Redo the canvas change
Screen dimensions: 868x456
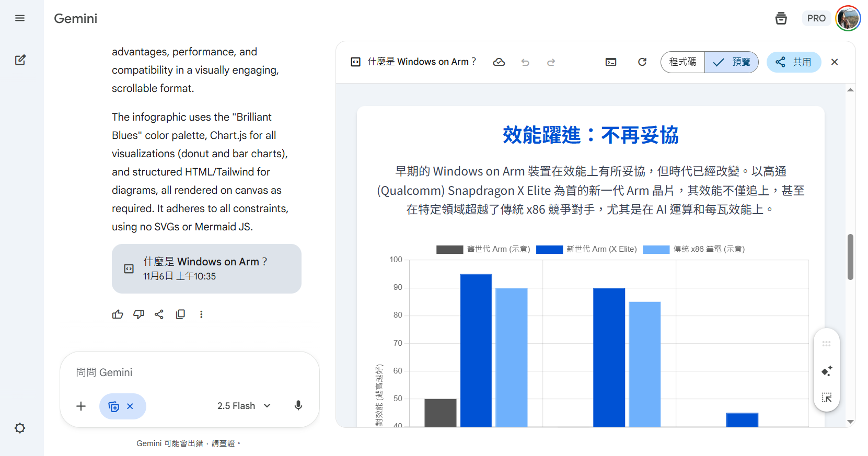pos(551,62)
